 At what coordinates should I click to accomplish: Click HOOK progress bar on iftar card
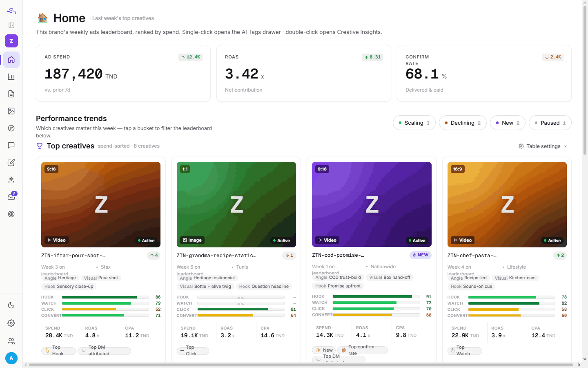[x=105, y=297]
